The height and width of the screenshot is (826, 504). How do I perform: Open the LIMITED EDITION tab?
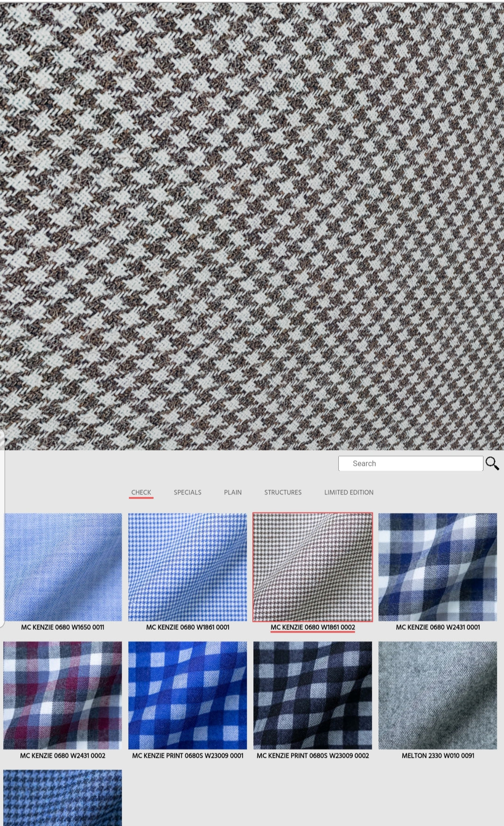[349, 492]
